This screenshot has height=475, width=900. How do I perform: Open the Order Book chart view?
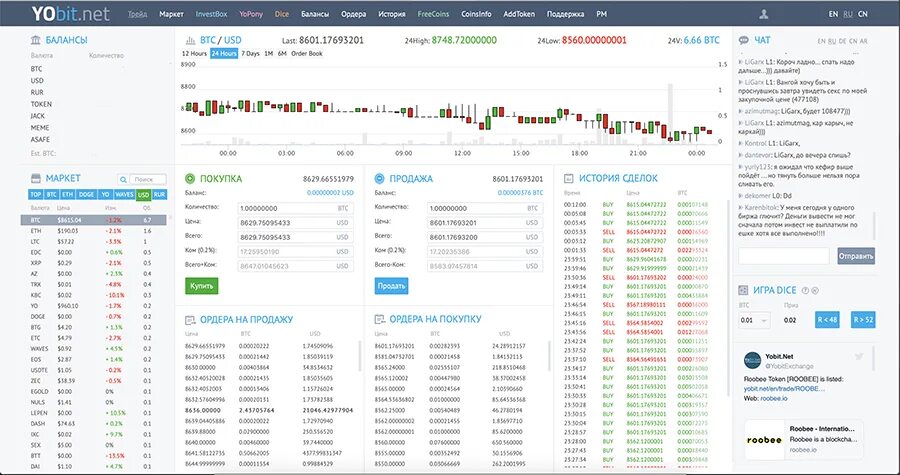[x=307, y=53]
